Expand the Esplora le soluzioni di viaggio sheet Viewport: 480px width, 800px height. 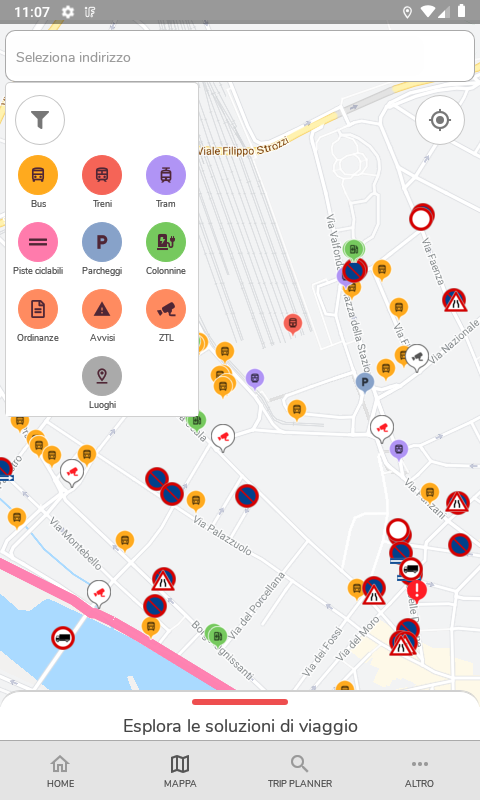tap(240, 726)
